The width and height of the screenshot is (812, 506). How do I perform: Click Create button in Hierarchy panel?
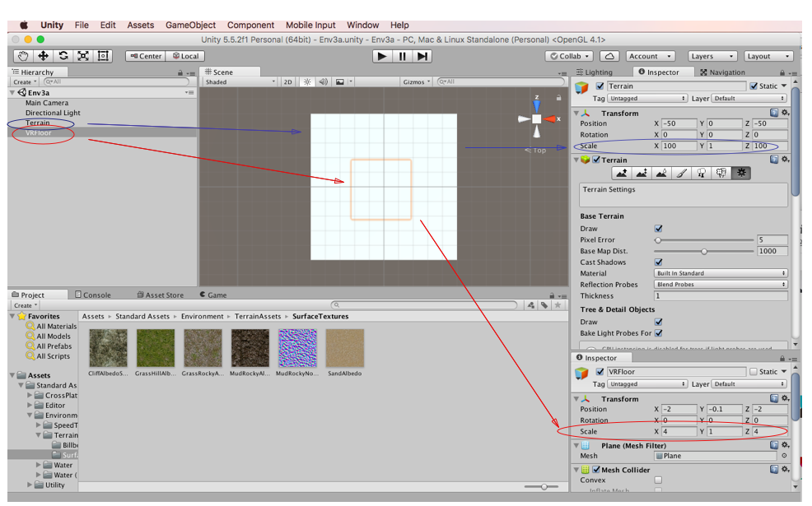pos(25,81)
